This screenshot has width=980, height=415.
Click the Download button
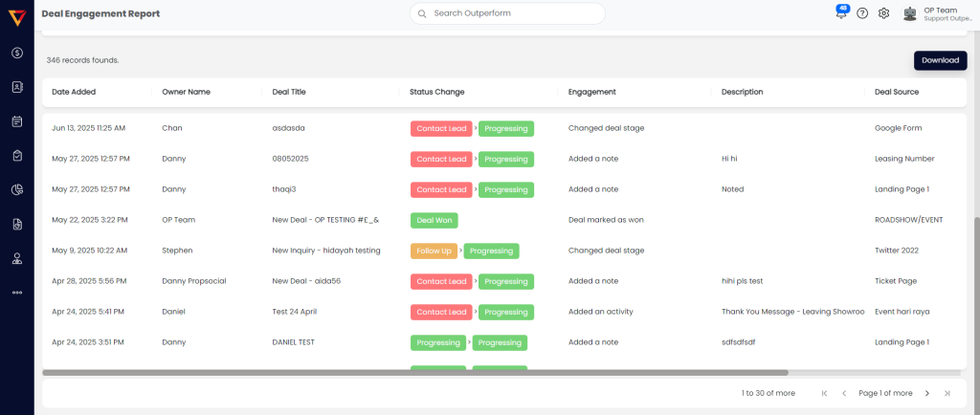(940, 60)
